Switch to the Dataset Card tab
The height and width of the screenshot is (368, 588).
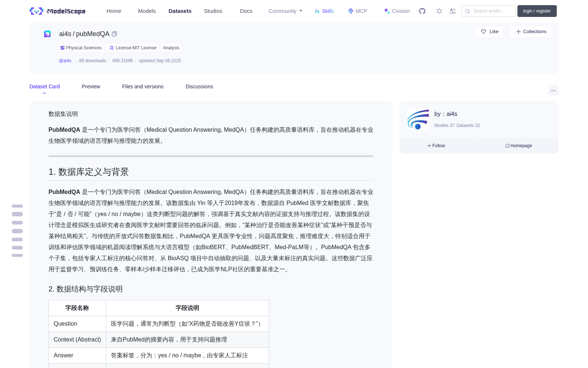[x=44, y=86]
